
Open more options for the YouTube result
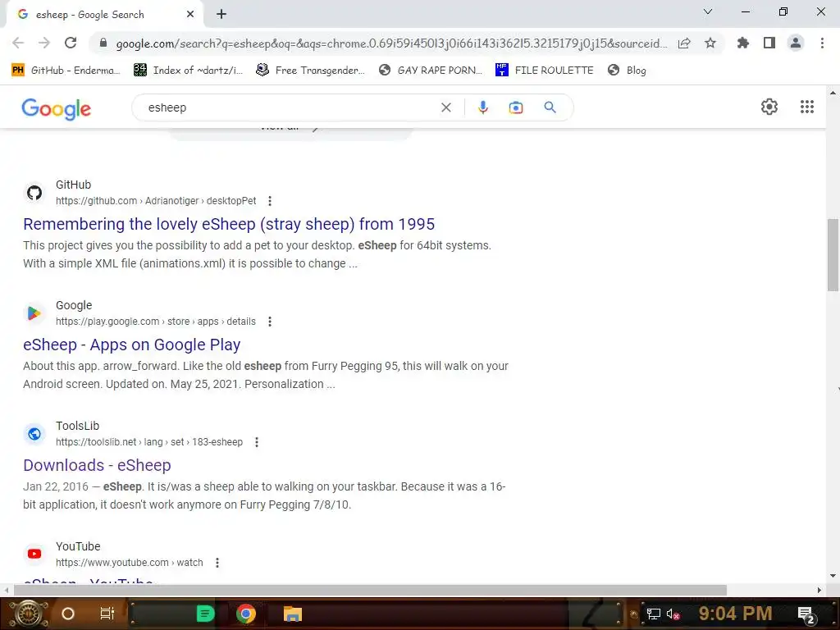[217, 563]
